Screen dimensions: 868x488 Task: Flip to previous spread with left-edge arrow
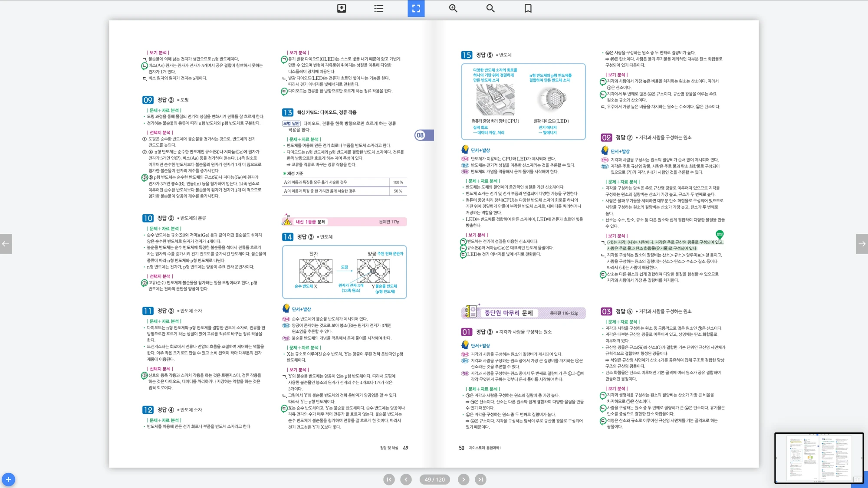6,244
